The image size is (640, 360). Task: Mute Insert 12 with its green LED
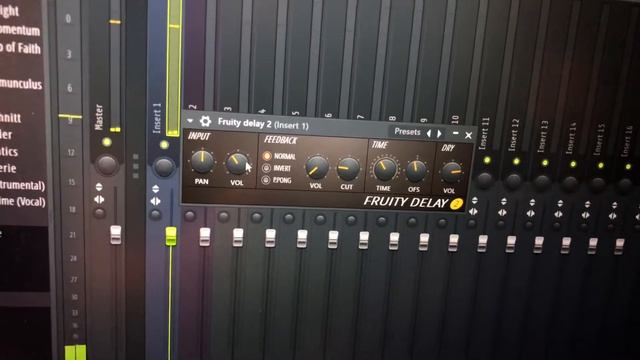coord(516,162)
